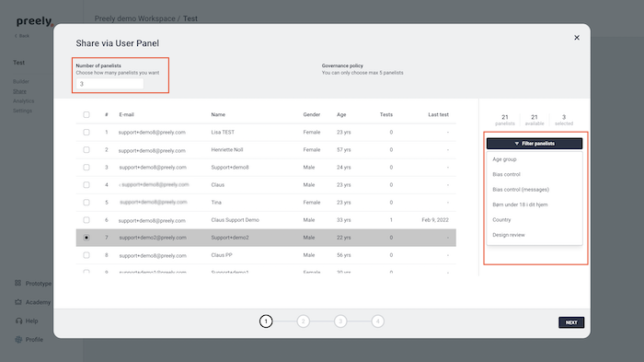644x362 pixels.
Task: Open Settings in the sidebar
Action: click(x=22, y=111)
